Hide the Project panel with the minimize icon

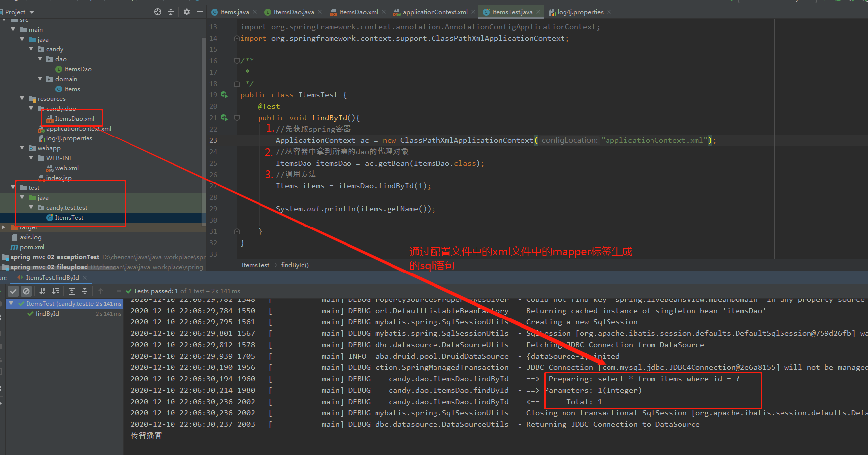200,12
